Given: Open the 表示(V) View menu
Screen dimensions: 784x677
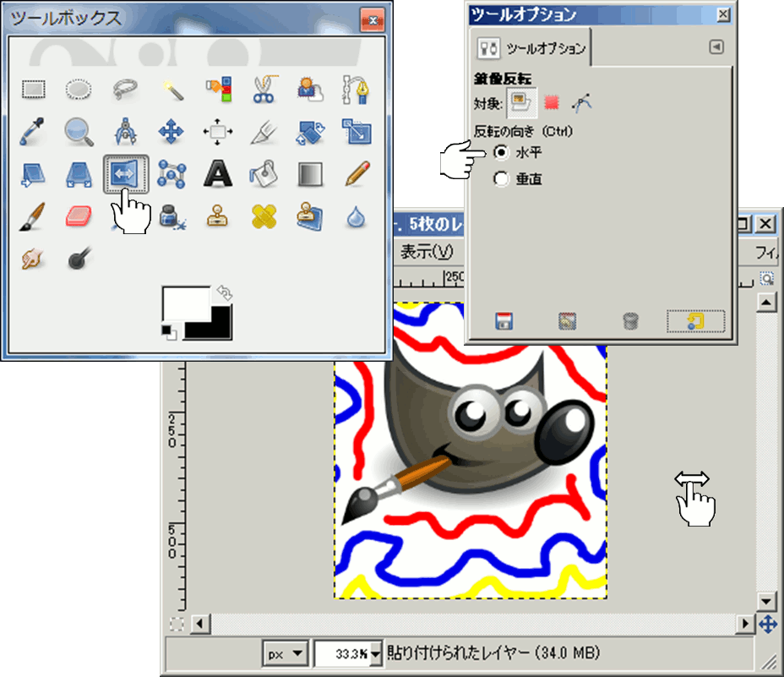Looking at the screenshot, I should (x=427, y=252).
